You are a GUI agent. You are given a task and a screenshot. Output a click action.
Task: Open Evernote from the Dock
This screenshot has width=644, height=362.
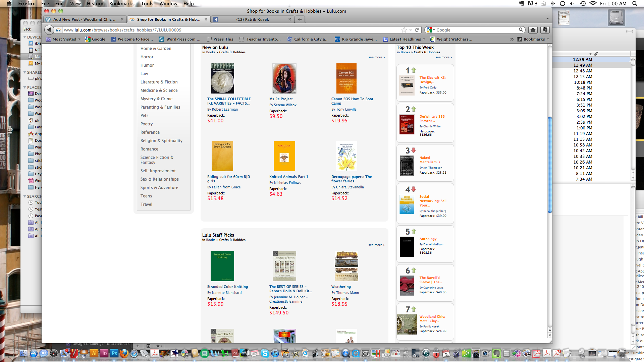(x=496, y=353)
